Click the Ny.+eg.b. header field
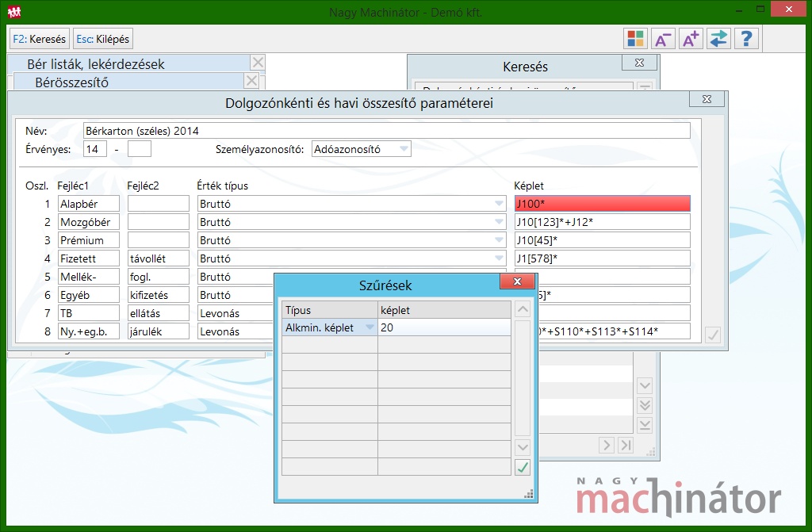The height and width of the screenshot is (532, 812). pyautogui.click(x=89, y=331)
